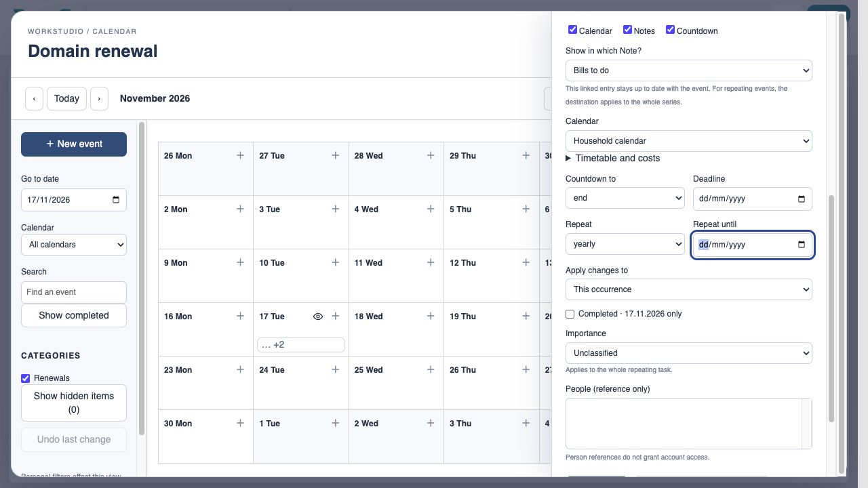This screenshot has width=868, height=488.
Task: Open the '… +2' more events chip
Action: [x=301, y=345]
